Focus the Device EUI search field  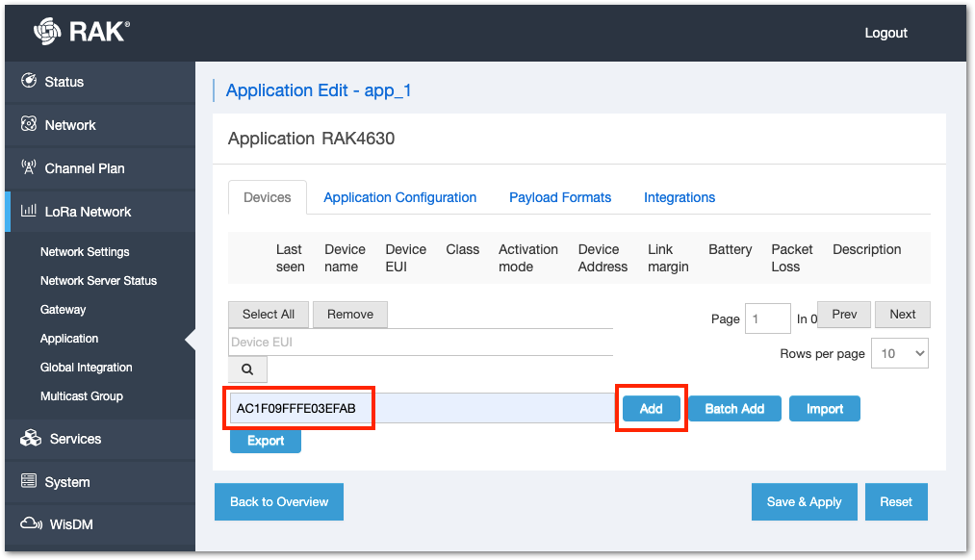[x=421, y=343]
